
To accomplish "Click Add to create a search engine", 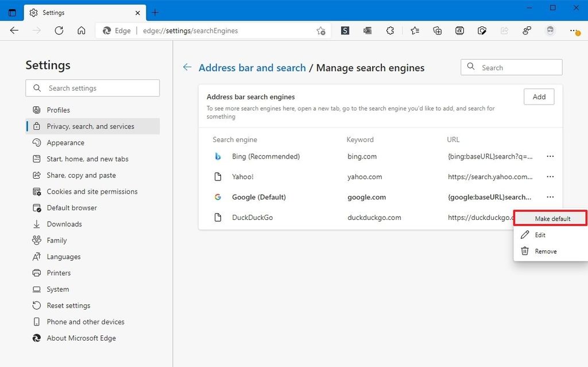I will click(539, 96).
